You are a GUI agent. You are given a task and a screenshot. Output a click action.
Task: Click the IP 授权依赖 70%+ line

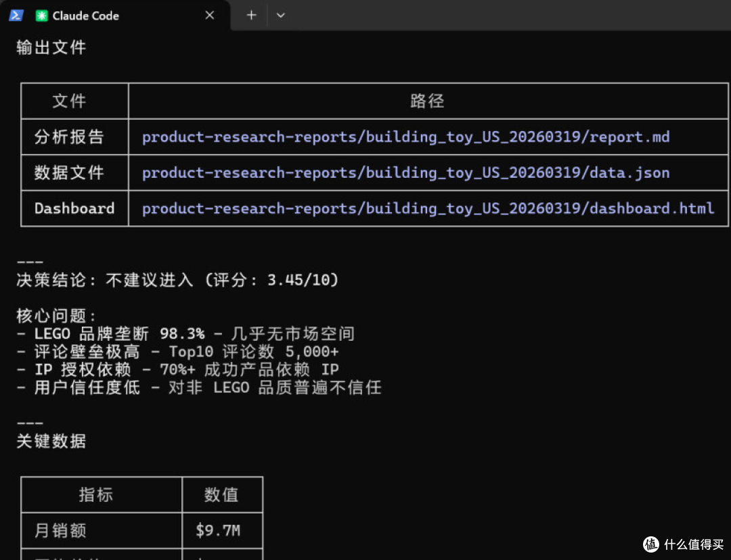pyautogui.click(x=177, y=369)
